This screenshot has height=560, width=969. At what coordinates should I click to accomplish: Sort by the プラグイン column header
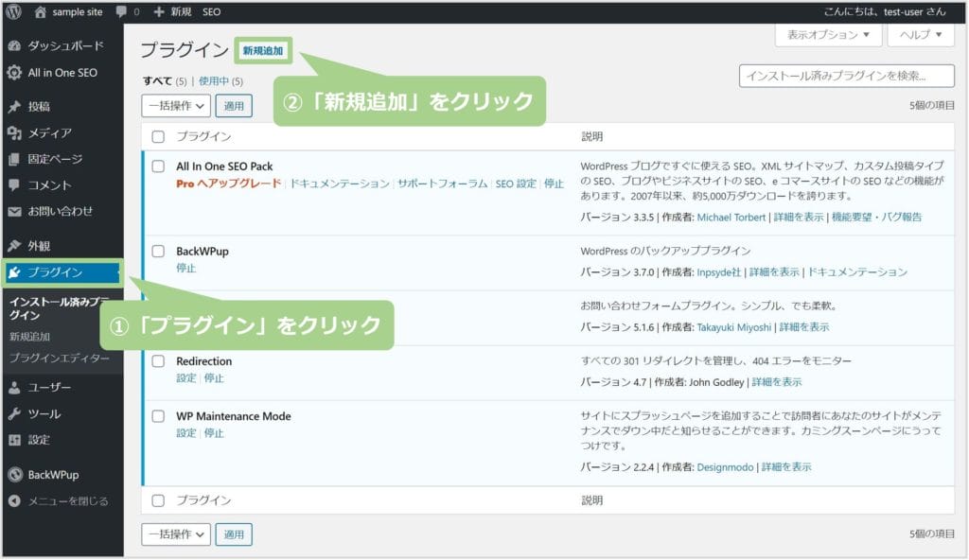(x=204, y=136)
